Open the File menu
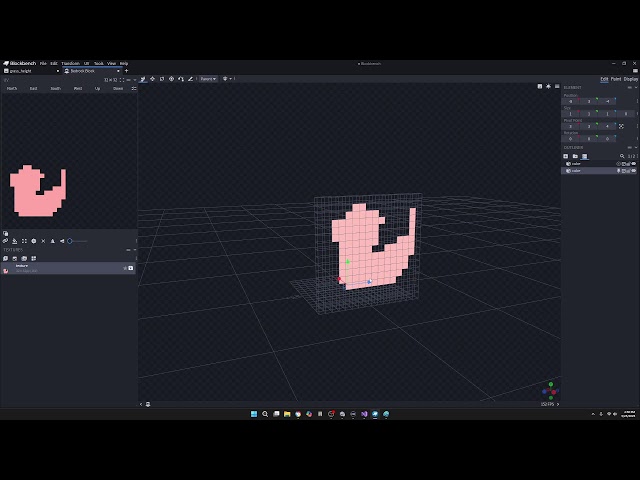The image size is (640, 480). point(43,64)
